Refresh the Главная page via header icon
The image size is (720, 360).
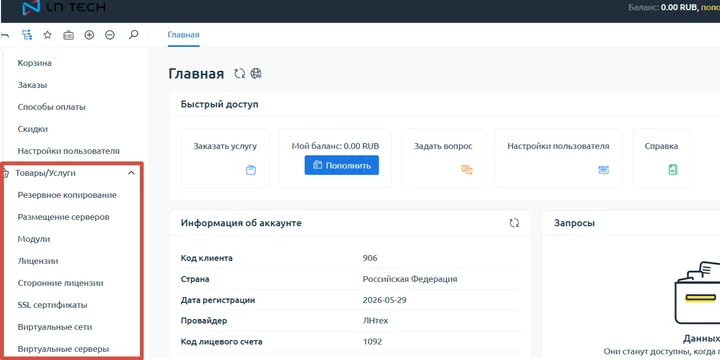point(240,73)
